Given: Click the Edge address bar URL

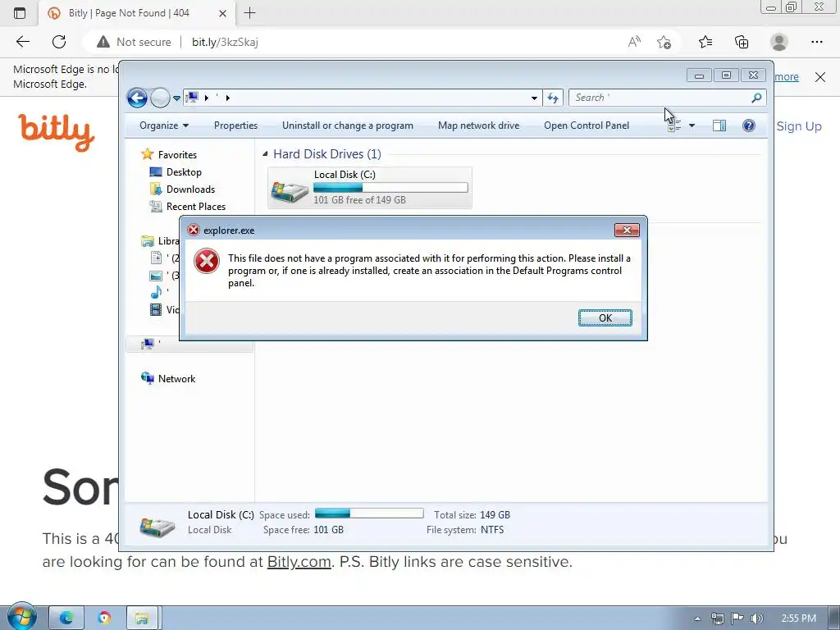Looking at the screenshot, I should point(225,42).
